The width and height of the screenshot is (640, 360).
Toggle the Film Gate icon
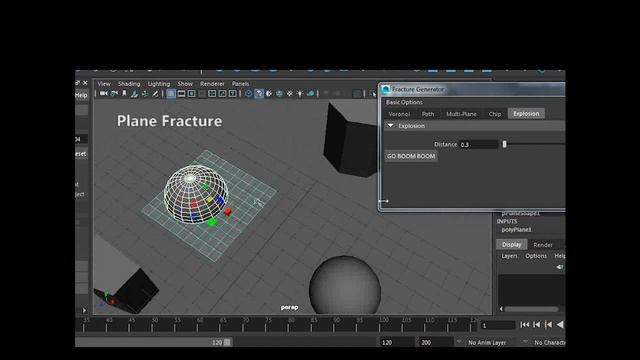click(x=181, y=94)
